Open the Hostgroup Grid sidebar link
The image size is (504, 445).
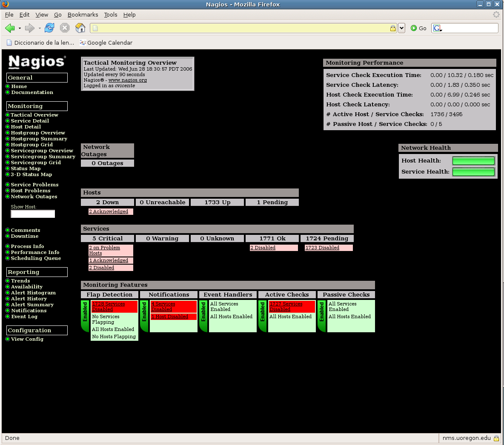tap(32, 145)
